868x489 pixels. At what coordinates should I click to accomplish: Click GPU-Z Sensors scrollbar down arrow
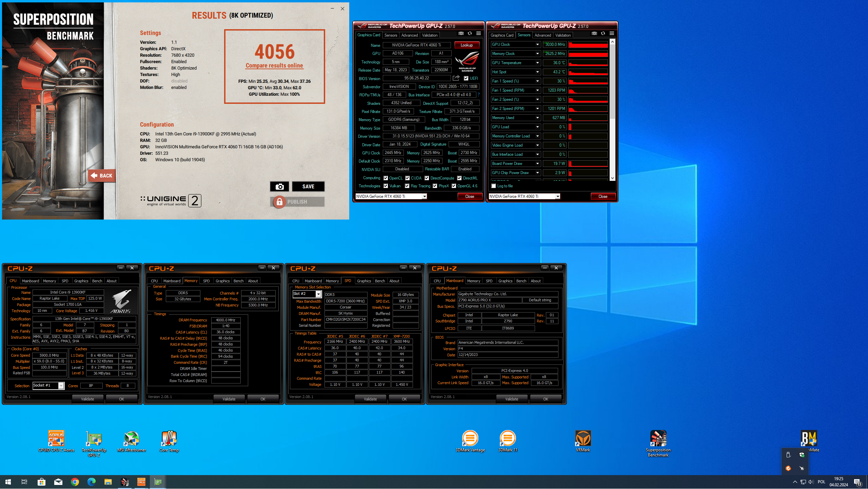[612, 178]
